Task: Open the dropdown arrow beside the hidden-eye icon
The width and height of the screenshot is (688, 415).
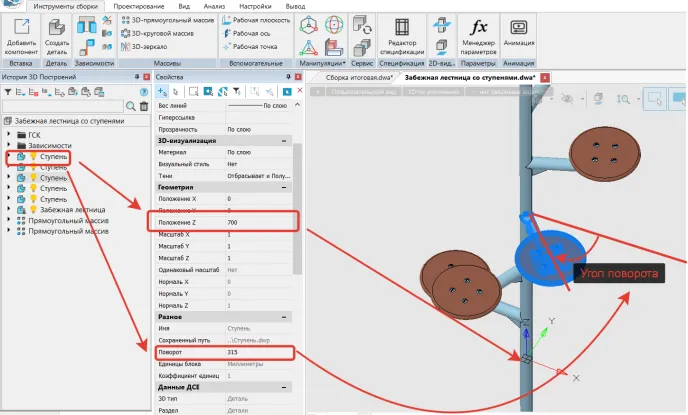Action: point(582,99)
